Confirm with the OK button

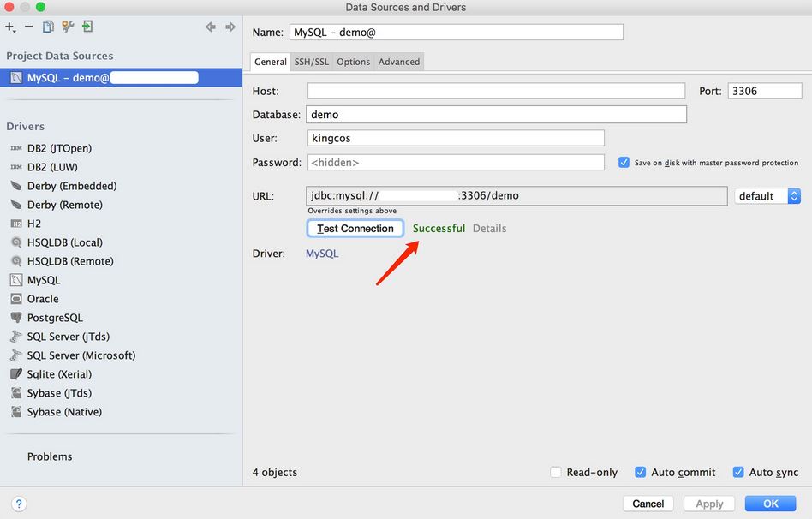click(771, 504)
